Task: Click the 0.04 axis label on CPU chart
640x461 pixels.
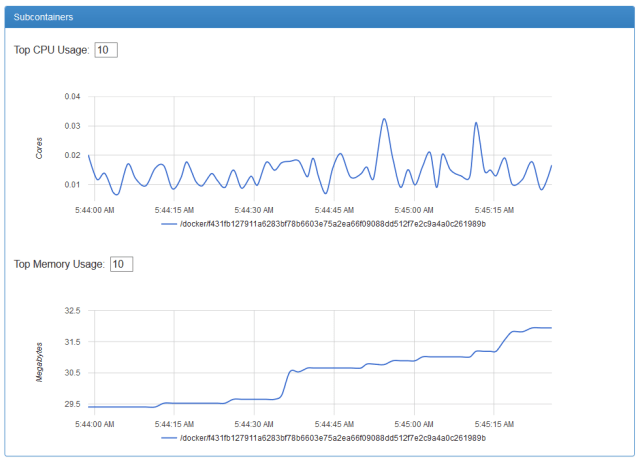Action: 72,96
